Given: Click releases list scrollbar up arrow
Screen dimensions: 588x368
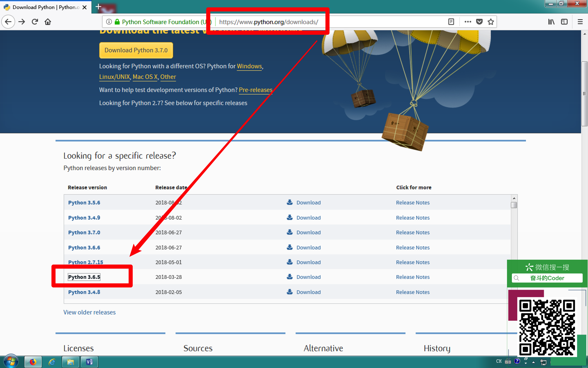Looking at the screenshot, I should point(514,198).
